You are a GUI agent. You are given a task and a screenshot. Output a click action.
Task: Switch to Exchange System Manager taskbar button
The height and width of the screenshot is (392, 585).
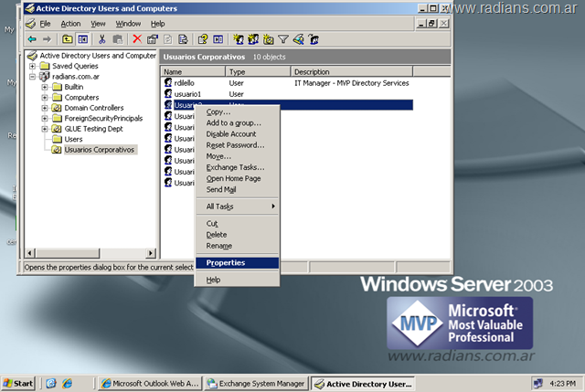[x=256, y=383]
